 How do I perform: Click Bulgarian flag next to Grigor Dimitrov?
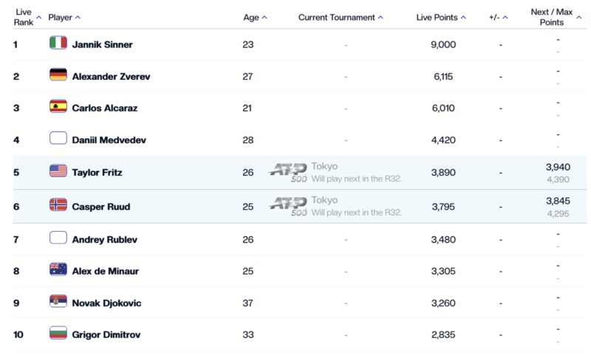[x=58, y=333]
